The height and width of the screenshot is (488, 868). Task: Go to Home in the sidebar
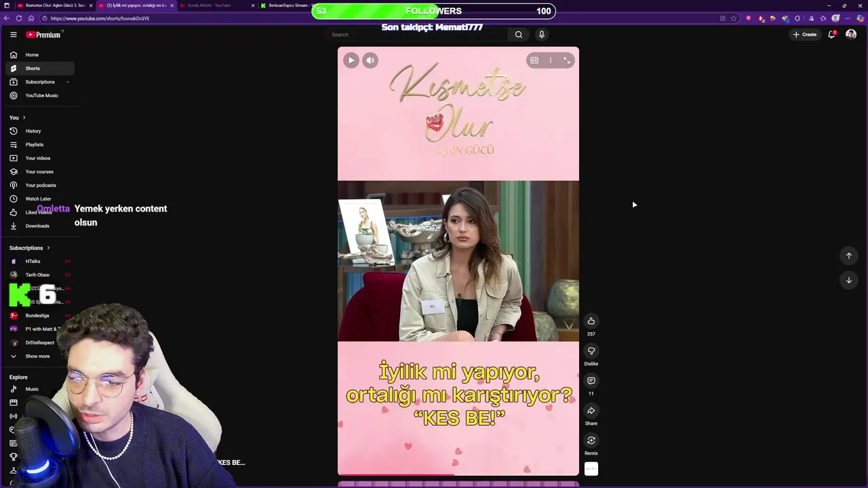pos(40,55)
